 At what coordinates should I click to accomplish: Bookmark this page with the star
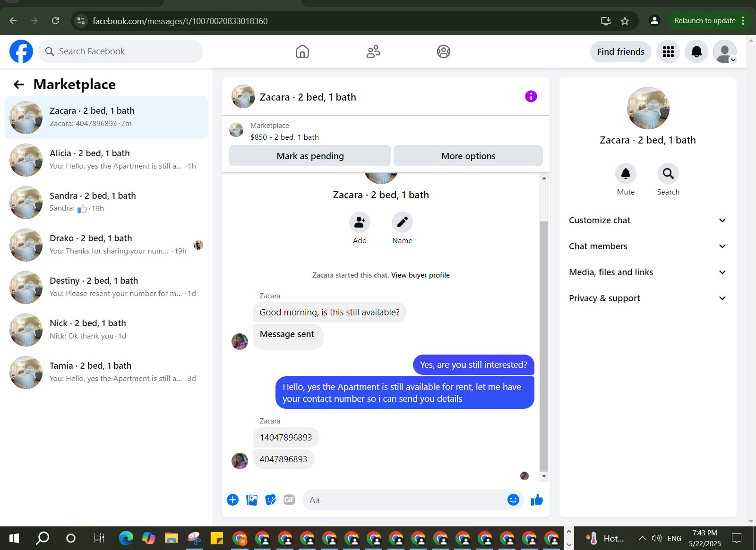point(625,21)
